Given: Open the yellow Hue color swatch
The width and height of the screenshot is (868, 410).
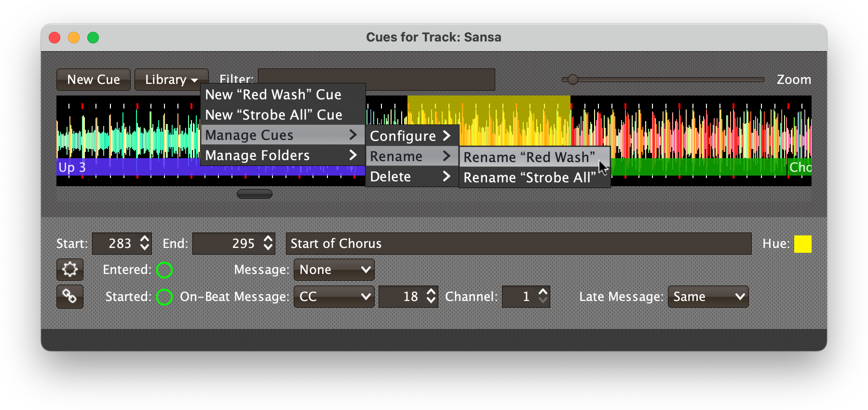Looking at the screenshot, I should click(x=802, y=244).
